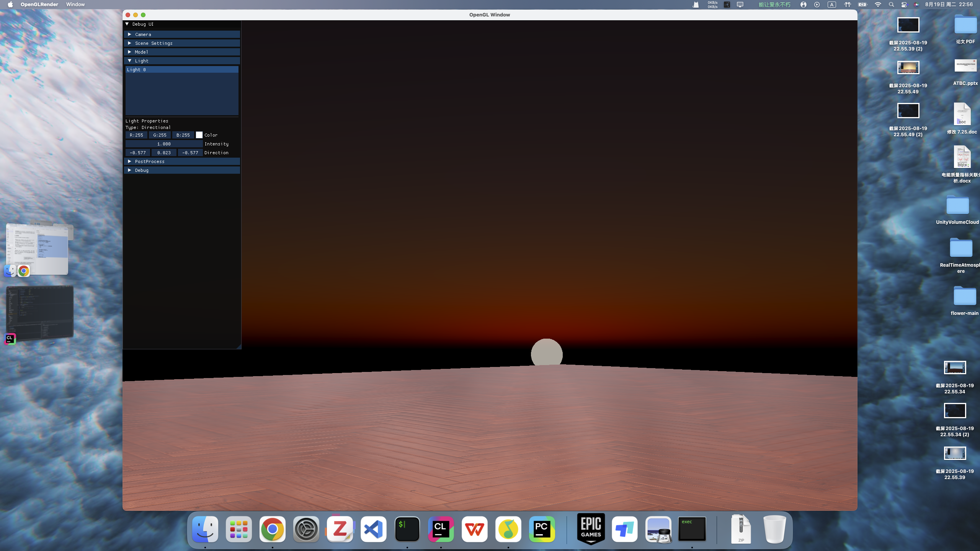Open PyCharm from the dock
Viewport: 980px width, 551px height.
542,529
